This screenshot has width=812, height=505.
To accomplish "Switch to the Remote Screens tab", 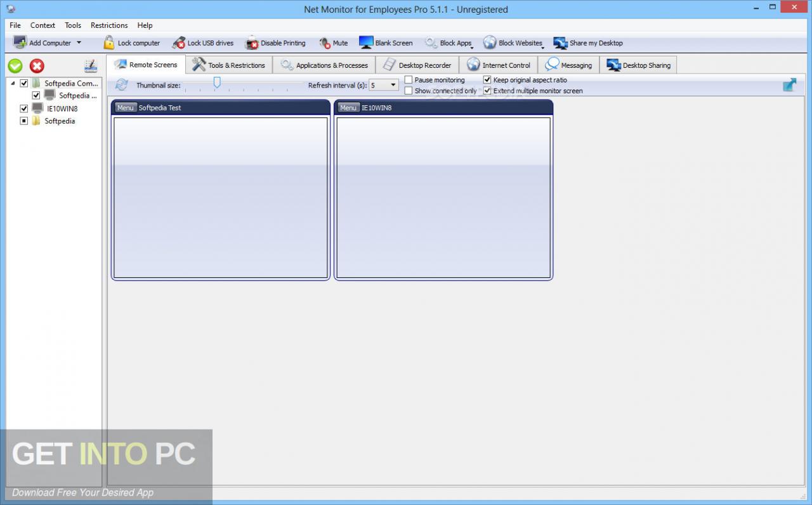I will coord(146,65).
